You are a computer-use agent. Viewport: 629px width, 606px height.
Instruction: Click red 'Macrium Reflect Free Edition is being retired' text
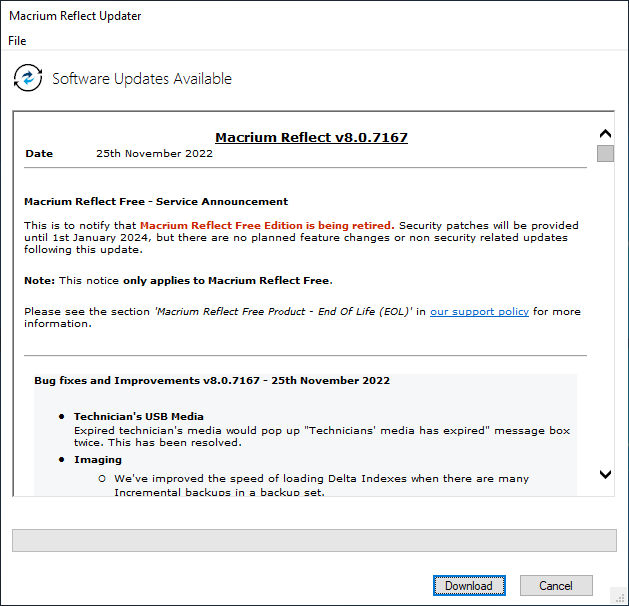tap(267, 225)
